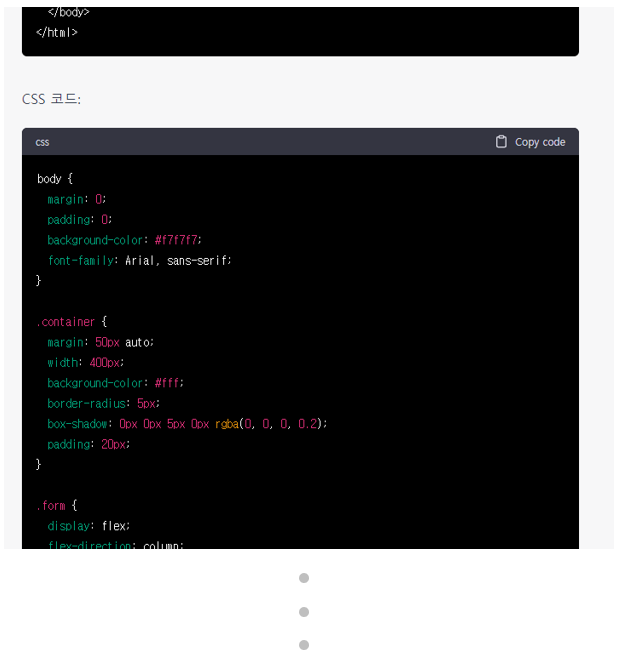Image resolution: width=617 pixels, height=660 pixels.
Task: Click the #f7f7f7 color value
Action: click(176, 240)
